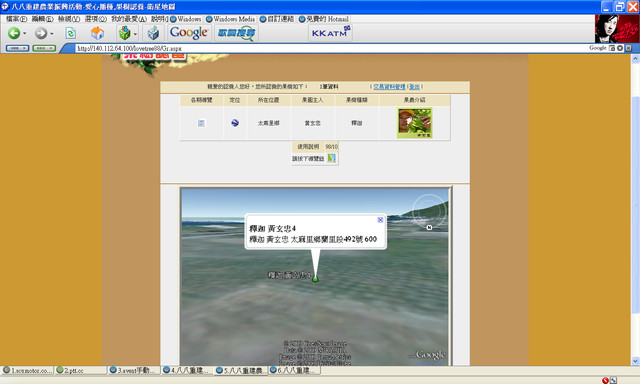This screenshot has height=384, width=640.
Task: Open dropdown arrow next to Back button
Action: [25, 33]
